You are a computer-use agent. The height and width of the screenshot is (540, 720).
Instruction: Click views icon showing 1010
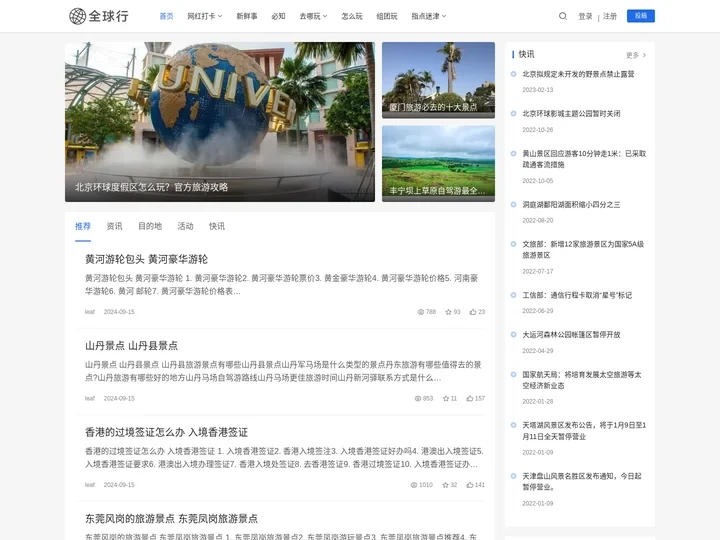pos(414,485)
